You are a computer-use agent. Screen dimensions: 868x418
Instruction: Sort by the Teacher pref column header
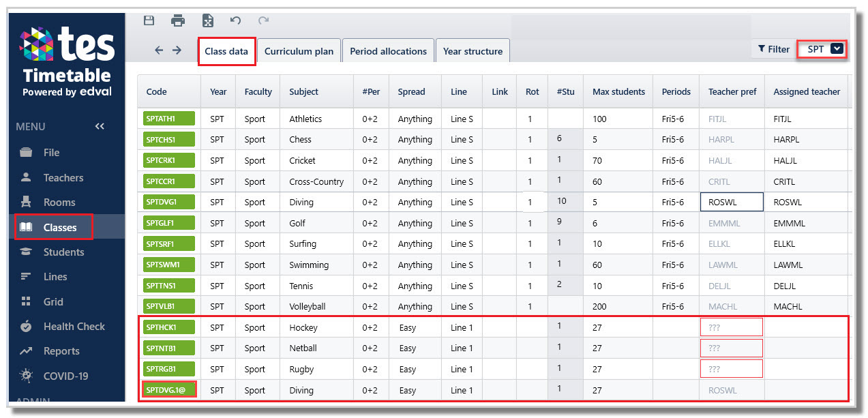point(732,91)
